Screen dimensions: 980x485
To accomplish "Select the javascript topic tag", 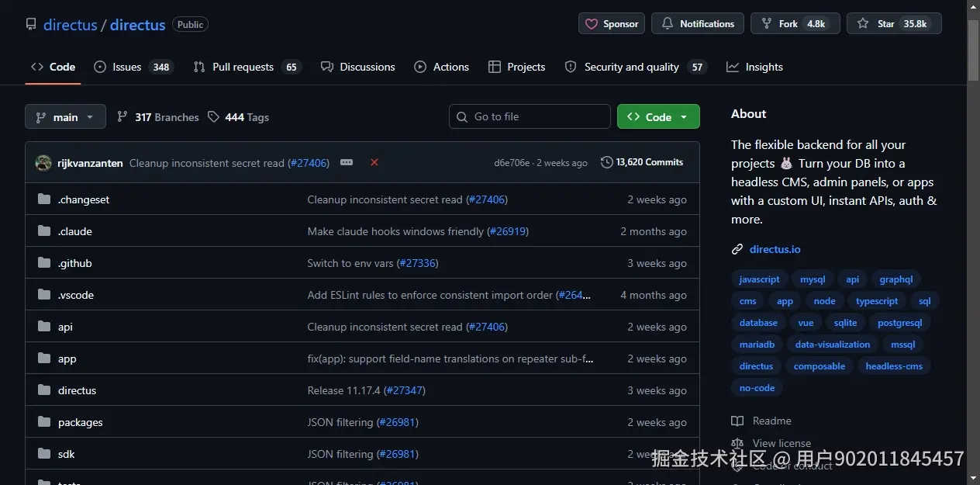I will point(759,279).
